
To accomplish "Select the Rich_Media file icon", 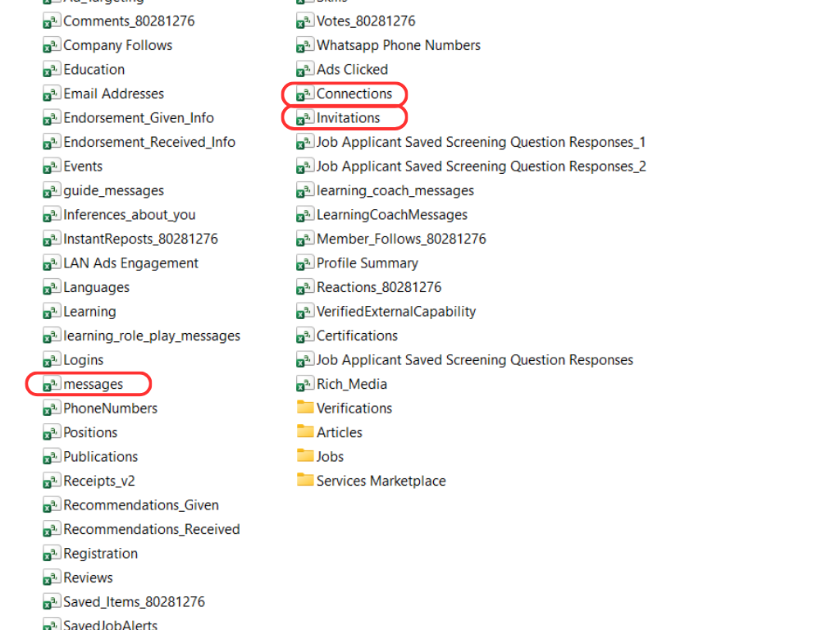I will [305, 384].
